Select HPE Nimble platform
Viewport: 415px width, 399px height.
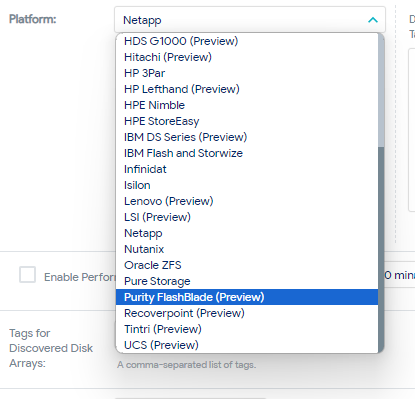pyautogui.click(x=247, y=105)
